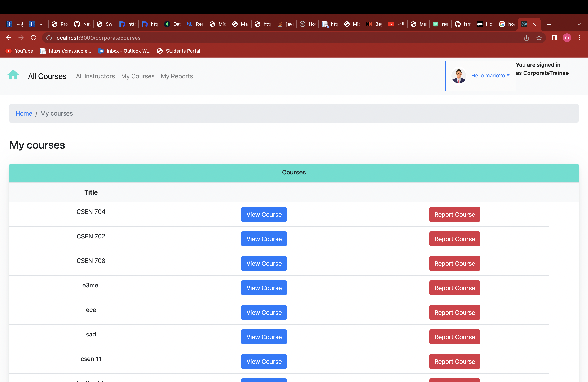588x382 pixels.
Task: Switch to the GitHub 'Ne' tab
Action: point(82,24)
